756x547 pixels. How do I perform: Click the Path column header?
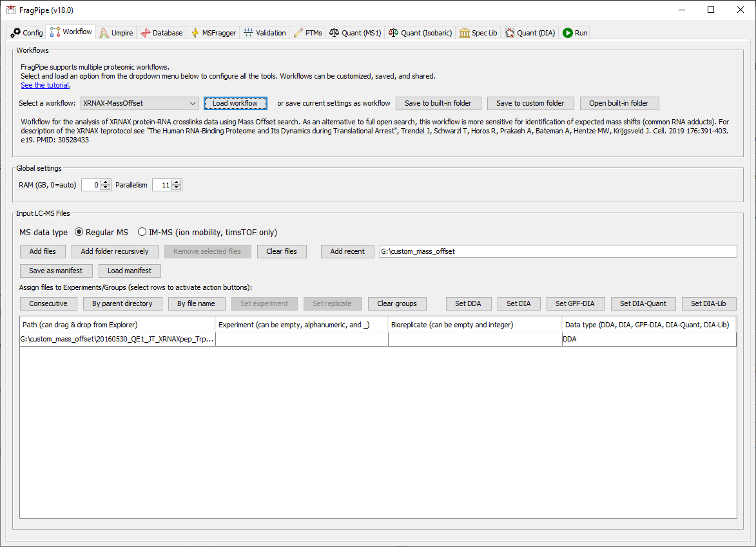(118, 325)
